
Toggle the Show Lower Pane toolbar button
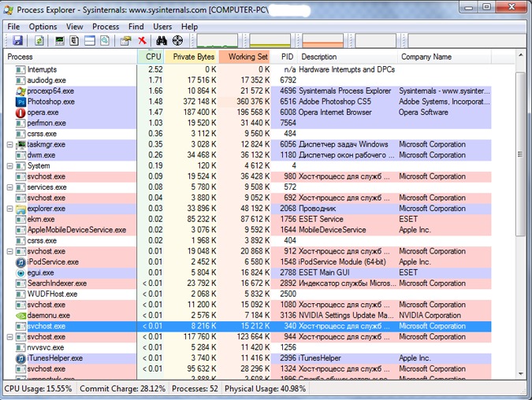click(x=90, y=40)
